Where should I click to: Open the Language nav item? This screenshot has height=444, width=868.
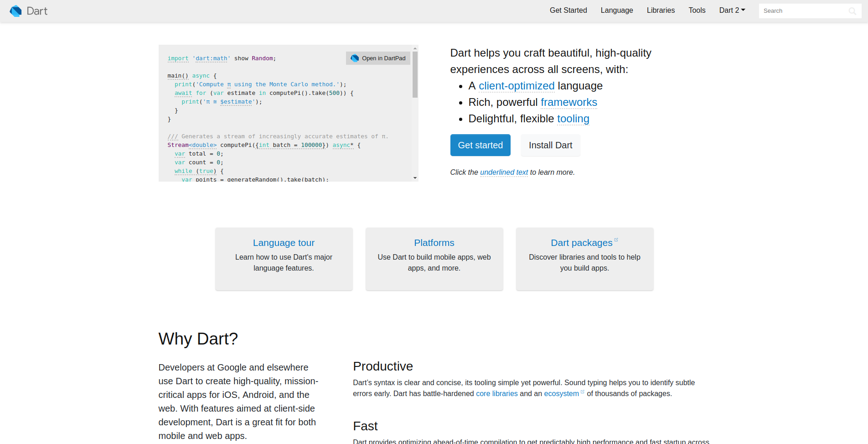click(616, 10)
